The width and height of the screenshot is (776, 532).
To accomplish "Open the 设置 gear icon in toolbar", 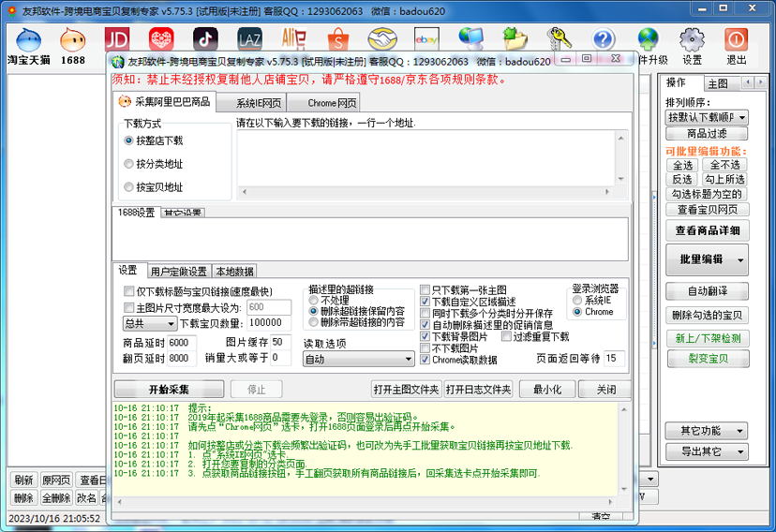I will pos(692,44).
